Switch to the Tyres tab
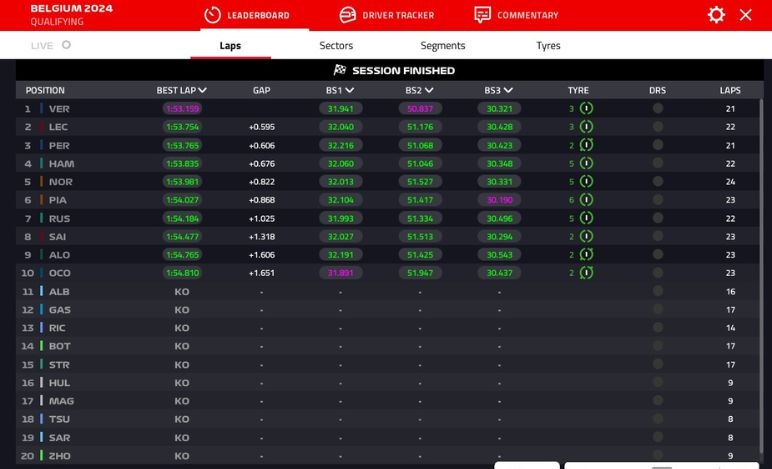The width and height of the screenshot is (772, 469). coord(548,46)
